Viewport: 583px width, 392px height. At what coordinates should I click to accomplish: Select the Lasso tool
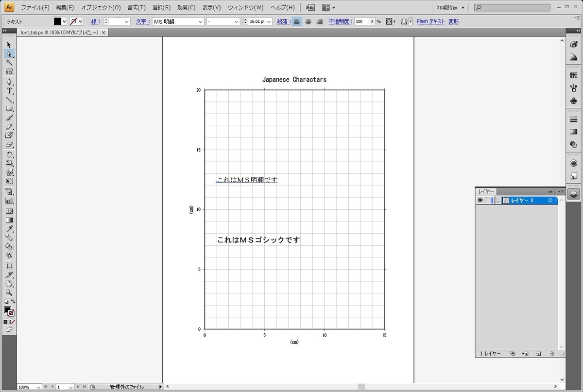(9, 71)
